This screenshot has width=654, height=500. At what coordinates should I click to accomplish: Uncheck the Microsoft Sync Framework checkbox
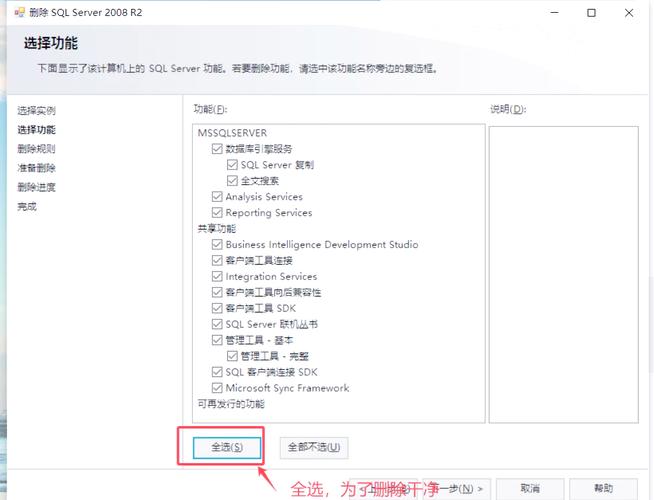tap(217, 388)
